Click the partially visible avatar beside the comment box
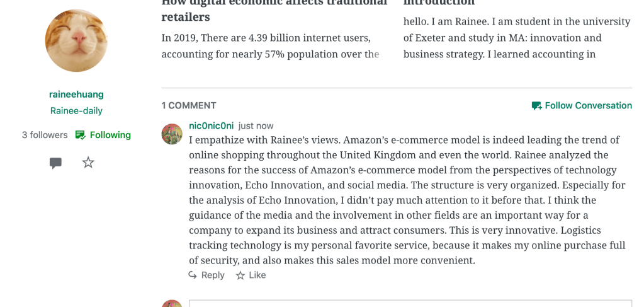This screenshot has width=644, height=307. [172, 303]
